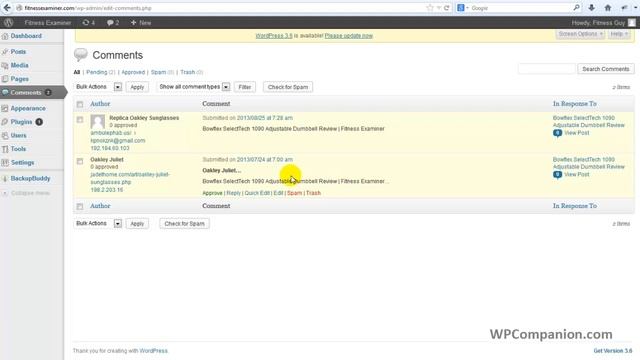This screenshot has height=360, width=640.
Task: Click the Posts pin icon
Action: click(5, 52)
